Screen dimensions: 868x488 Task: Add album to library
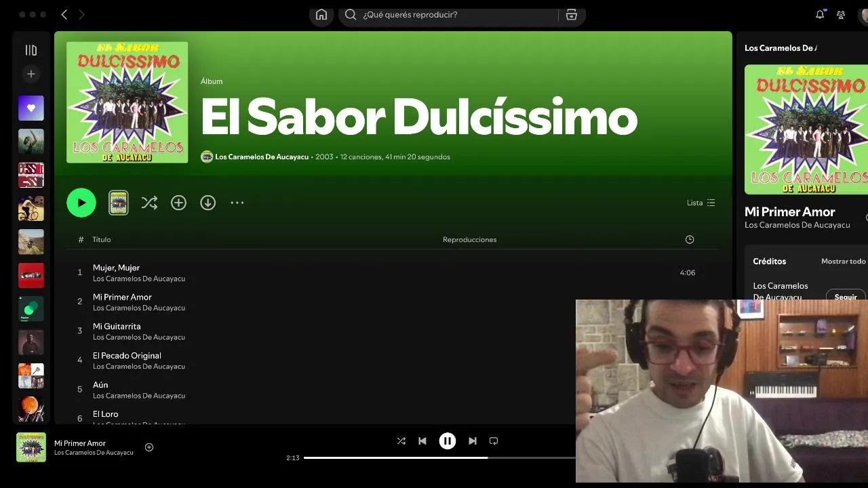pyautogui.click(x=178, y=203)
